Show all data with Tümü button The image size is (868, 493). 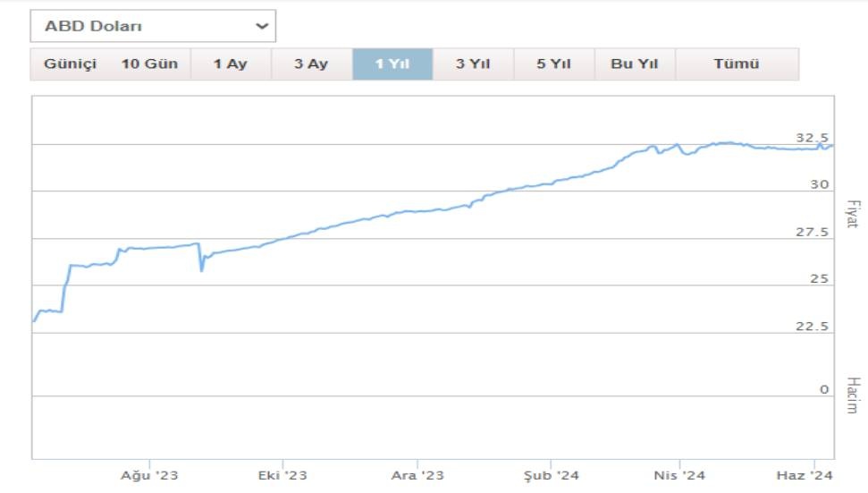click(737, 64)
